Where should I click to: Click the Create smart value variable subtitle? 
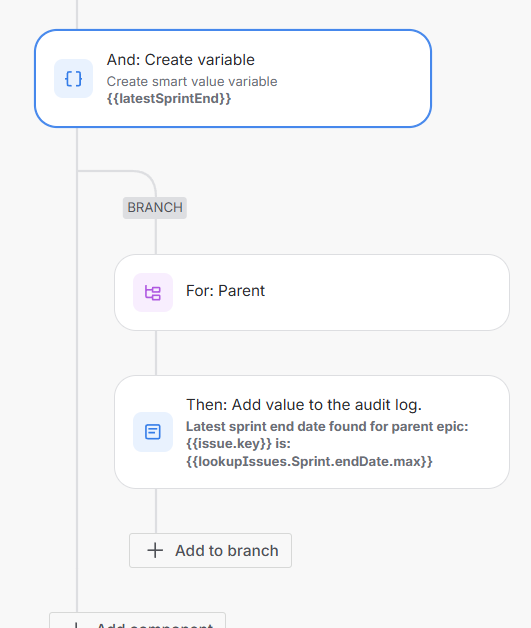(x=192, y=82)
